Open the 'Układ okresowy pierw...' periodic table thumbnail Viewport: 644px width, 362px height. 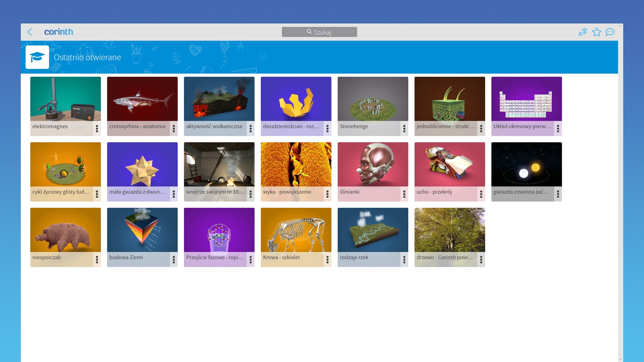(526, 99)
